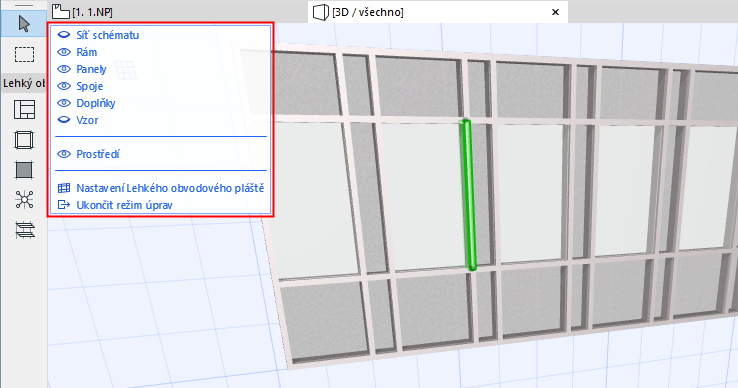The image size is (738, 388).
Task: Close the 3D / všechno tab
Action: 555,12
